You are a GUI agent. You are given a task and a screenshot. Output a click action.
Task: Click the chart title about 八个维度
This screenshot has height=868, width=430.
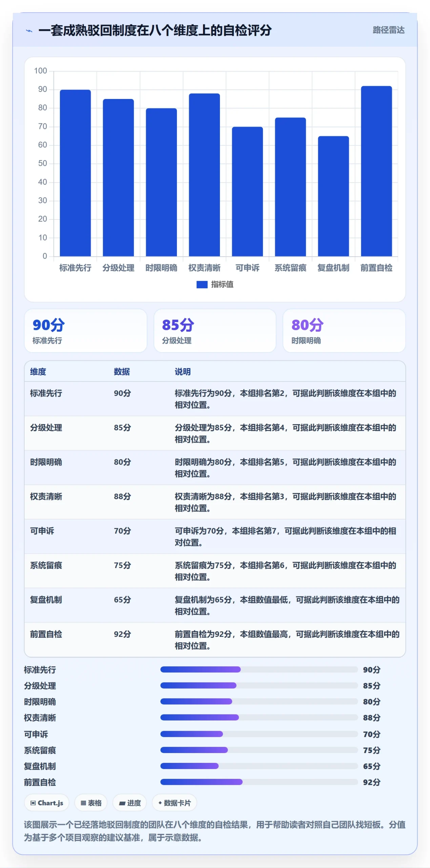tap(155, 31)
